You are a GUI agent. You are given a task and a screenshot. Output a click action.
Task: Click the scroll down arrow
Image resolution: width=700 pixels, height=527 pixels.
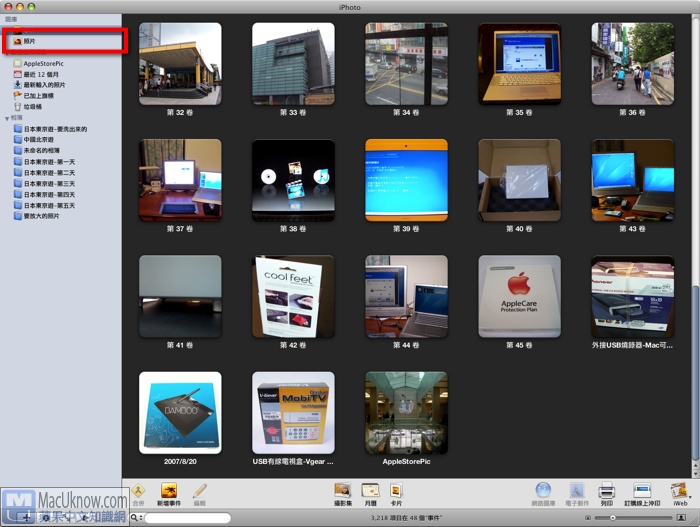click(x=696, y=473)
